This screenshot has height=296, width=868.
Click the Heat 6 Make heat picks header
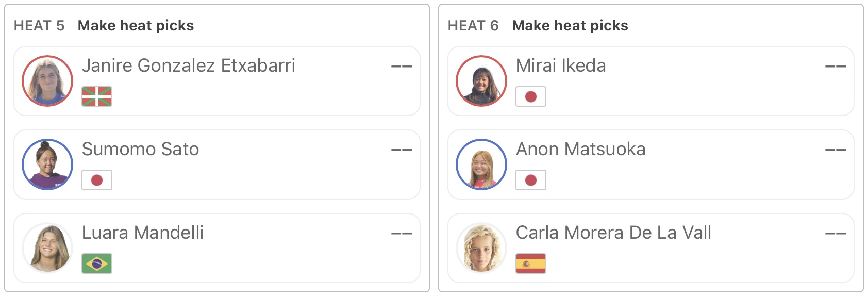[x=570, y=25]
